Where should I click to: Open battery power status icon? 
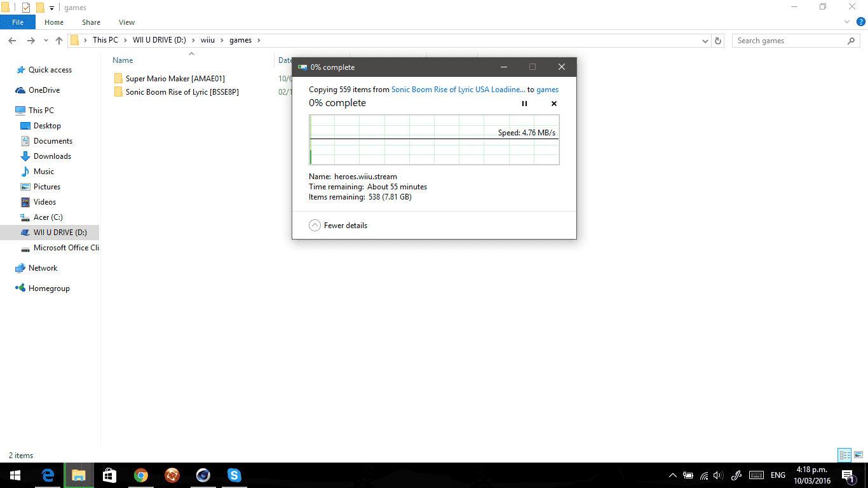pos(688,475)
